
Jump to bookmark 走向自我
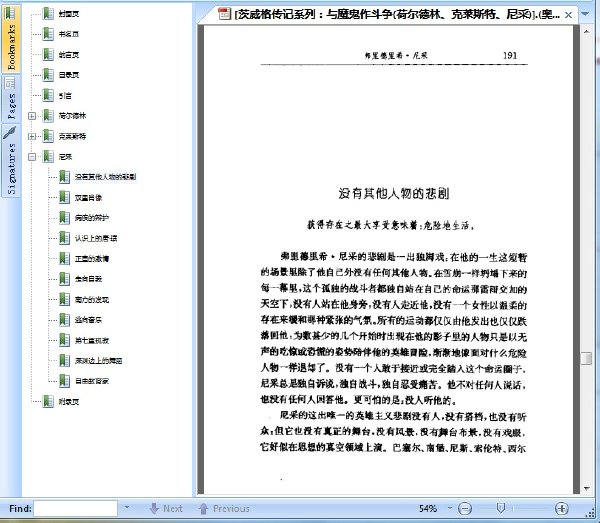88,279
